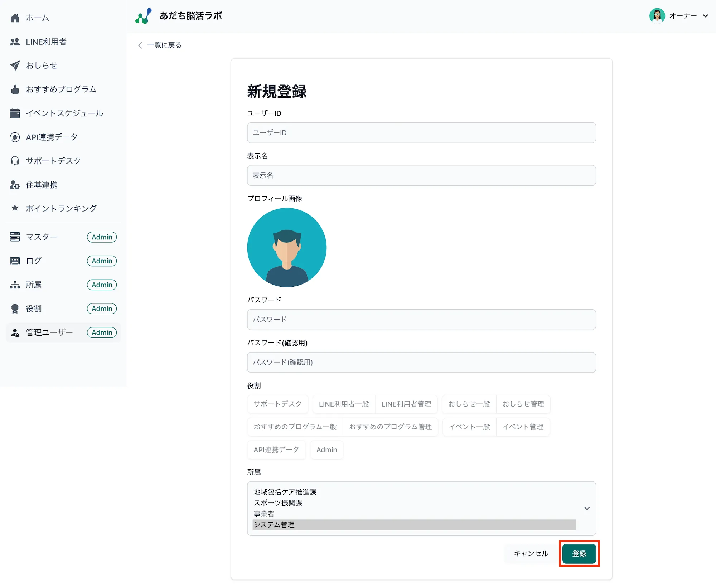Click the Admin badge beside ログ

[x=102, y=261]
